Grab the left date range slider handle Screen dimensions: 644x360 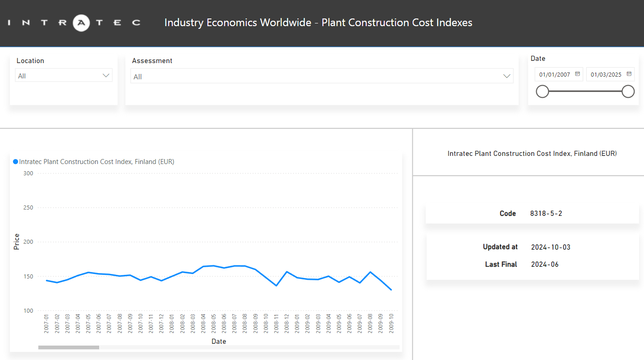[x=542, y=91]
